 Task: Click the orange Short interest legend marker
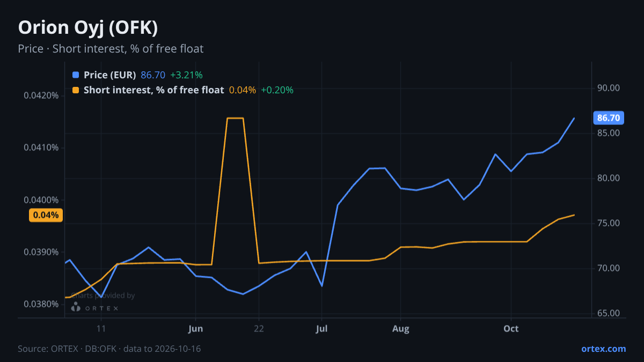coord(76,90)
